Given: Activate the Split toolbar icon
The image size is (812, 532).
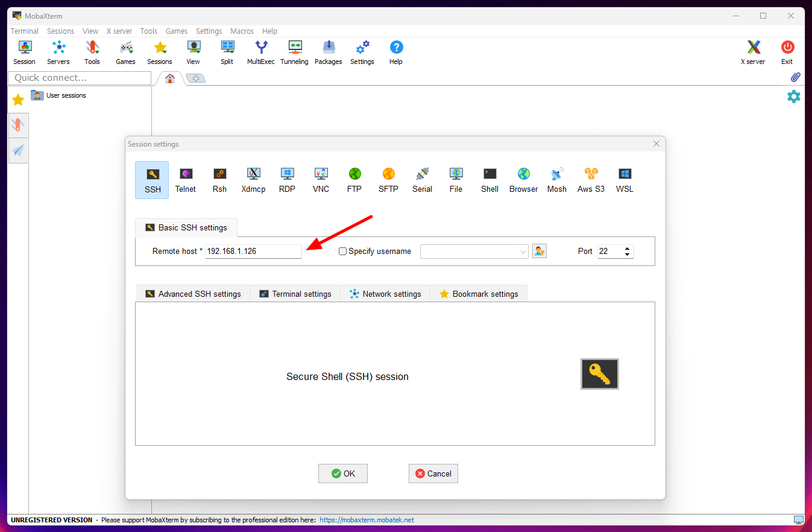Looking at the screenshot, I should (227, 52).
